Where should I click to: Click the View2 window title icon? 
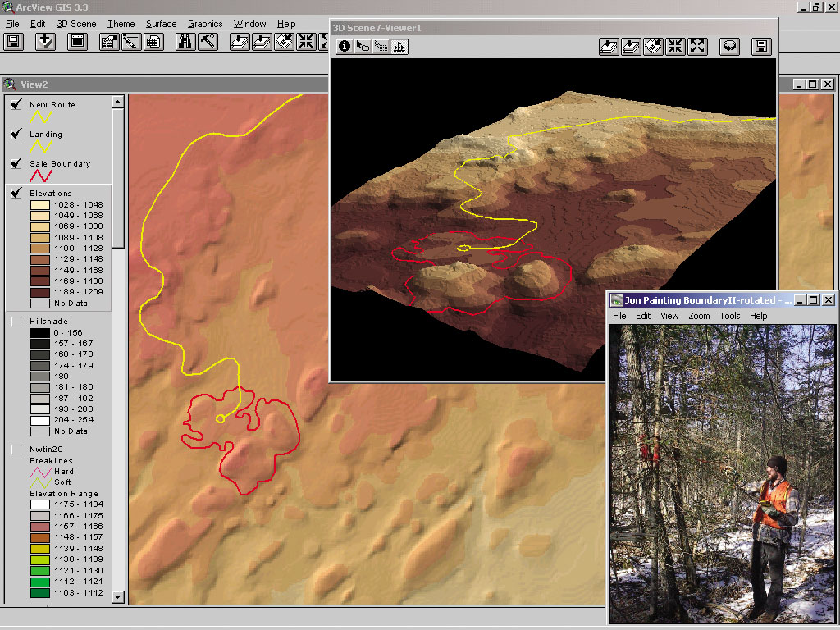10,84
